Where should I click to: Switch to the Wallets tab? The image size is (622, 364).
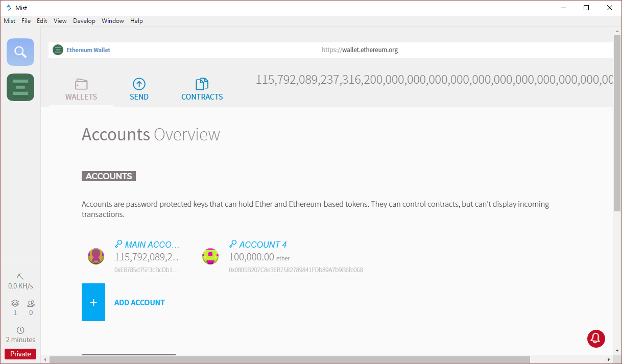pyautogui.click(x=81, y=89)
